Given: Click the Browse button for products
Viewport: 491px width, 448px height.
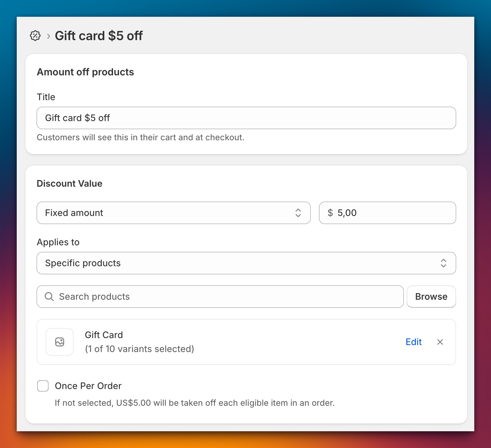Looking at the screenshot, I should click(431, 297).
